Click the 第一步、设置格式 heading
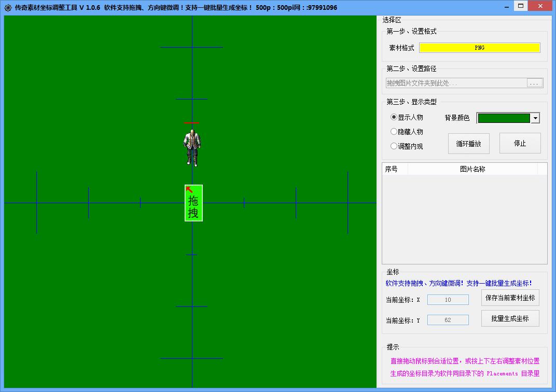This screenshot has width=556, height=392. click(411, 31)
